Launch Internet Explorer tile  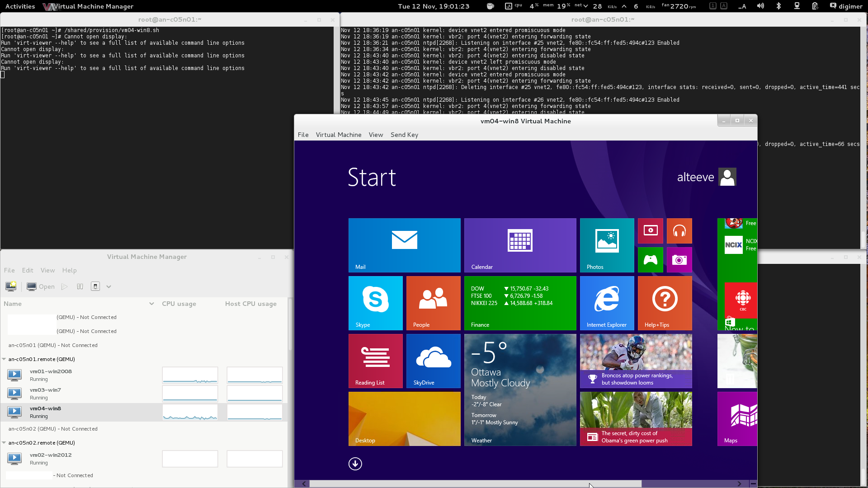pos(607,303)
